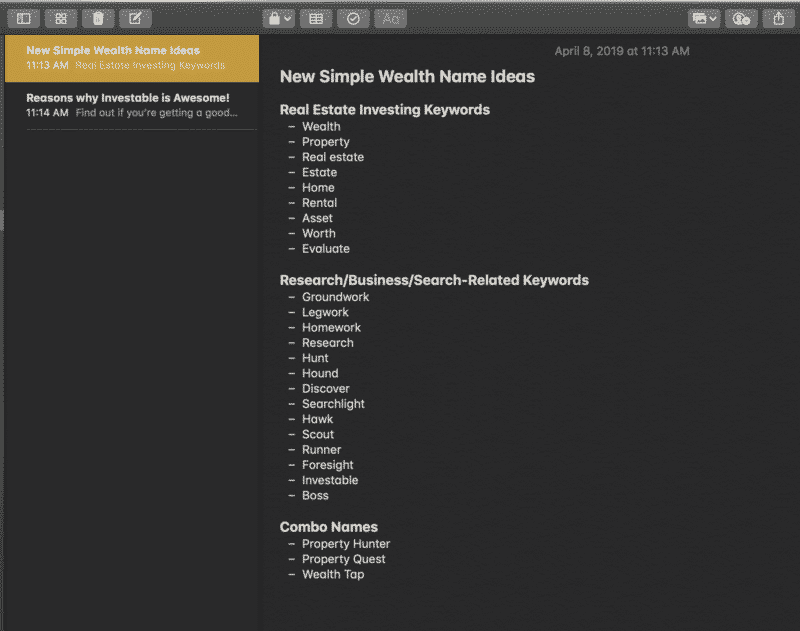Click the Hound list item
The image size is (800, 631).
tap(320, 373)
